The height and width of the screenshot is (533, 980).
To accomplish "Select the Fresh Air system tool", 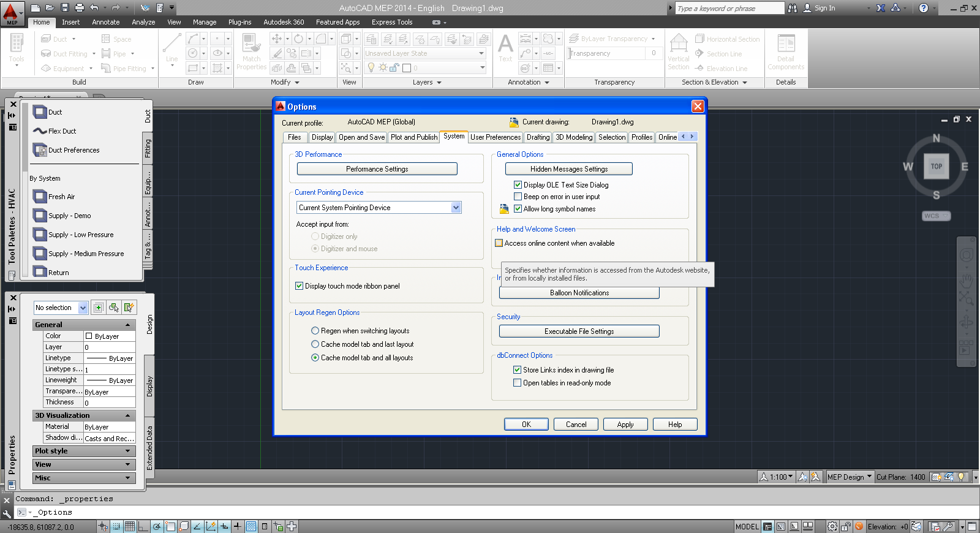I will [x=54, y=197].
